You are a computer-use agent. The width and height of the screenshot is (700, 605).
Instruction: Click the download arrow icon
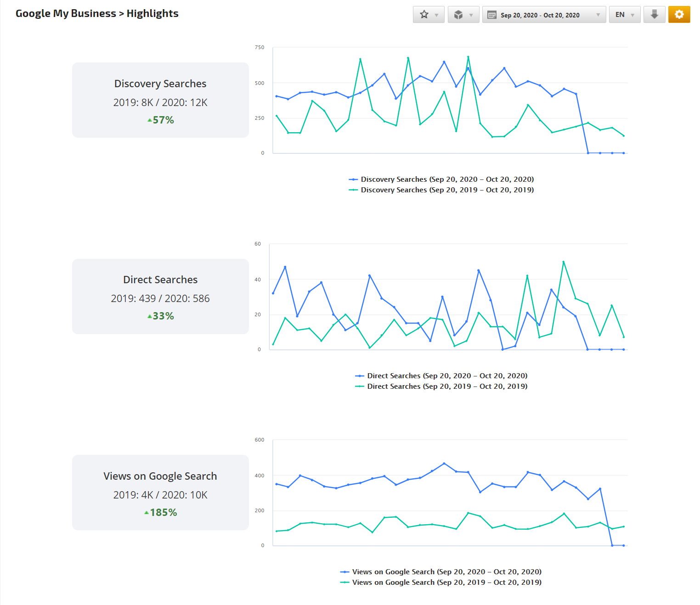(654, 15)
